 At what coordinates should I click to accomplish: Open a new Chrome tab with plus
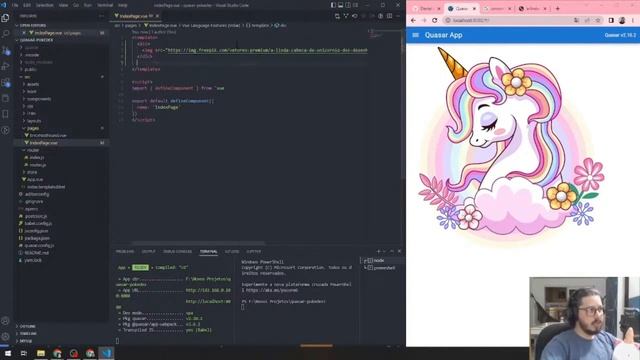(x=558, y=8)
